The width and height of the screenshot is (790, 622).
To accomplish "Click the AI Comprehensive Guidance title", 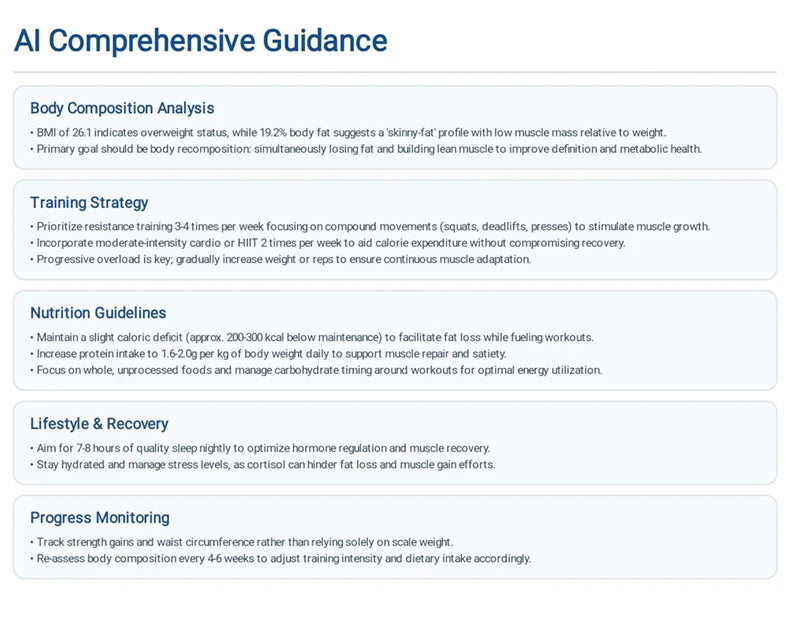I will point(201,41).
